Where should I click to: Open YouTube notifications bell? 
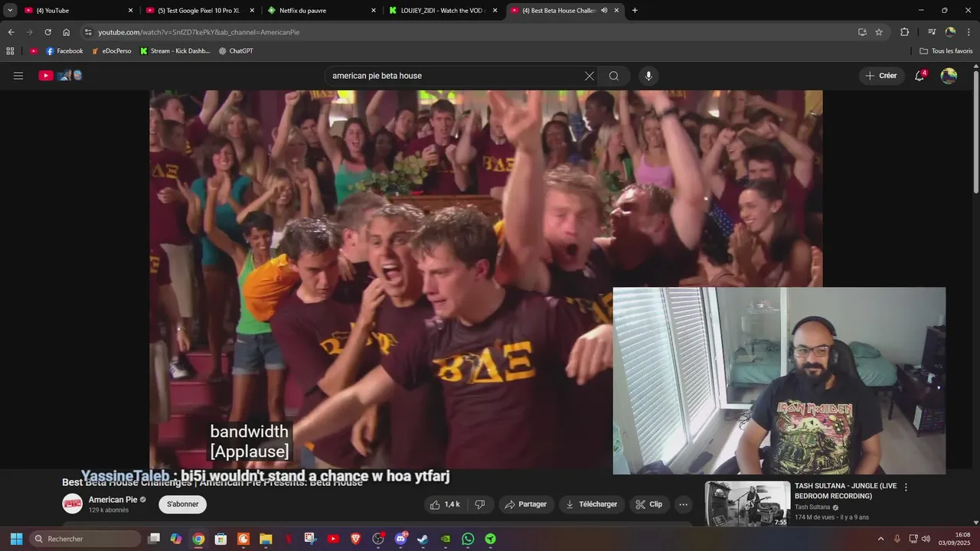click(x=920, y=76)
